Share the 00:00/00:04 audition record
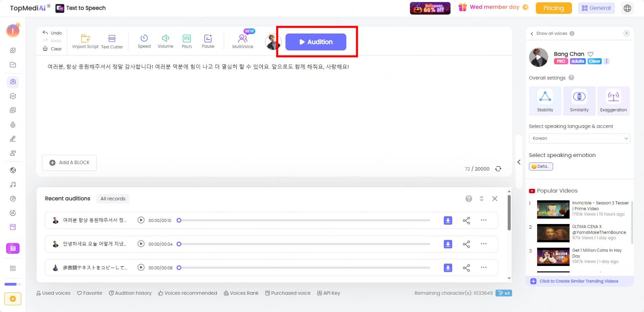This screenshot has height=312, width=644. 466,244
